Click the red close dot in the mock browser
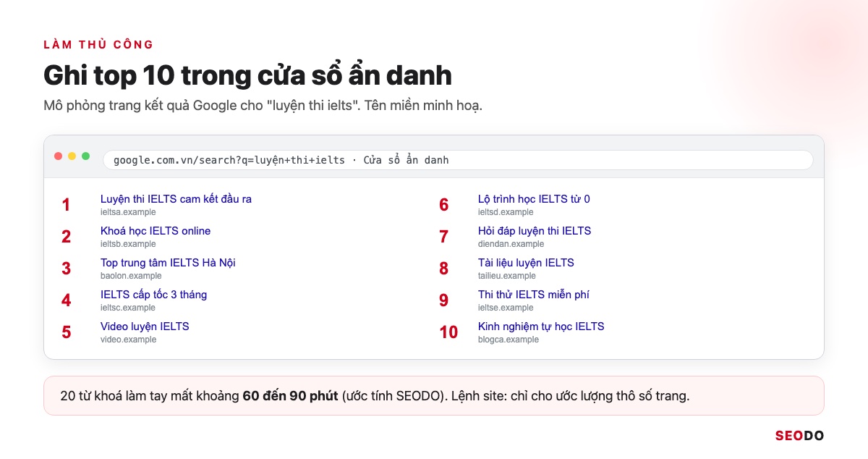This screenshot has height=459, width=868. pos(59,156)
